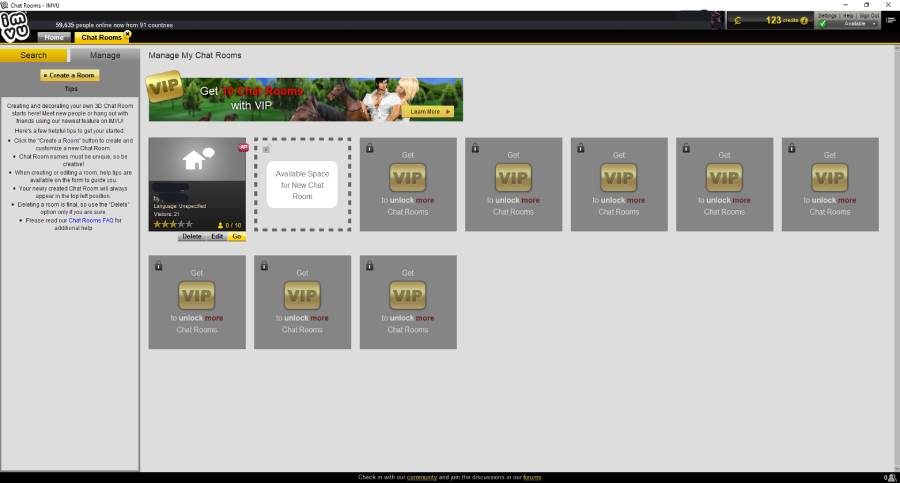Click the AP badge on the room card

pyautogui.click(x=243, y=148)
